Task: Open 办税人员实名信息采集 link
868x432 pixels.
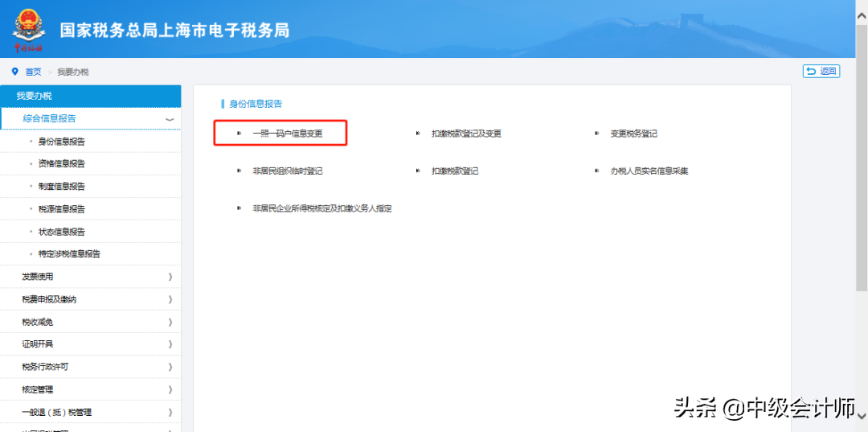Action: [649, 171]
